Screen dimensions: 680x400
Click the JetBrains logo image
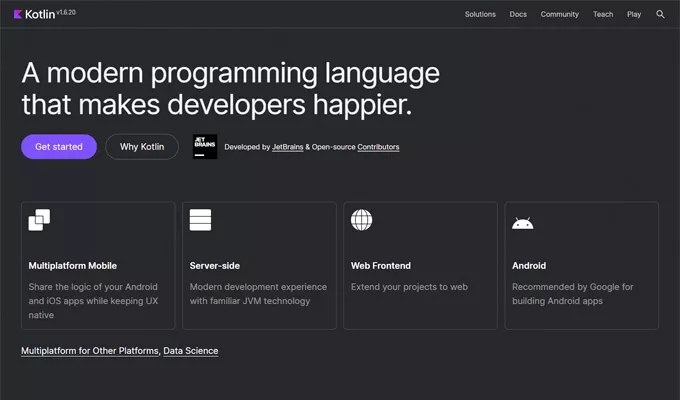coord(205,147)
